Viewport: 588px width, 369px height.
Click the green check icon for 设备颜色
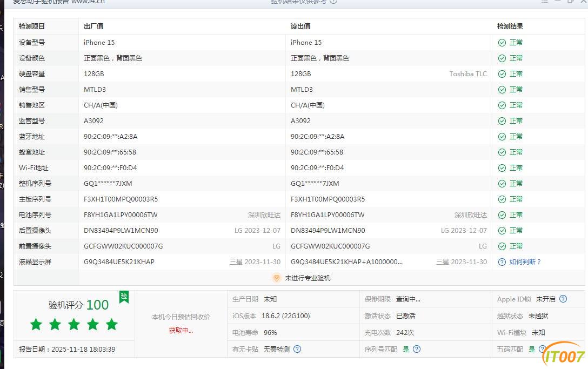[502, 58]
